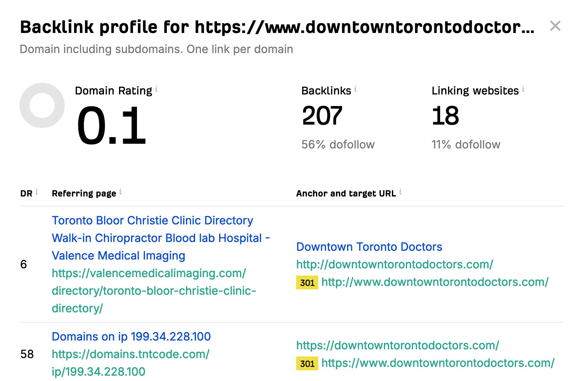Screen dimensions: 588x381
Task: Click info icon next to Referring page
Action: pyautogui.click(x=120, y=192)
